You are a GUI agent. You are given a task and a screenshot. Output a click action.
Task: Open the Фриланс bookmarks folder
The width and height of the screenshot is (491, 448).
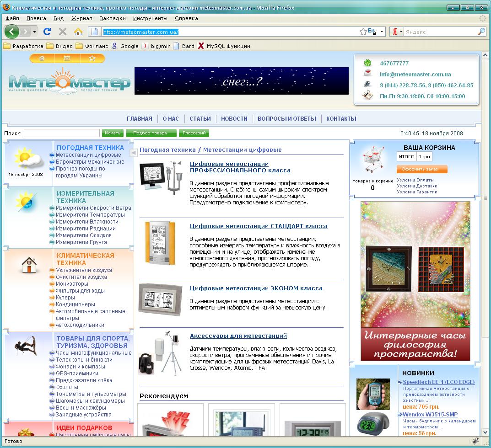(92, 46)
